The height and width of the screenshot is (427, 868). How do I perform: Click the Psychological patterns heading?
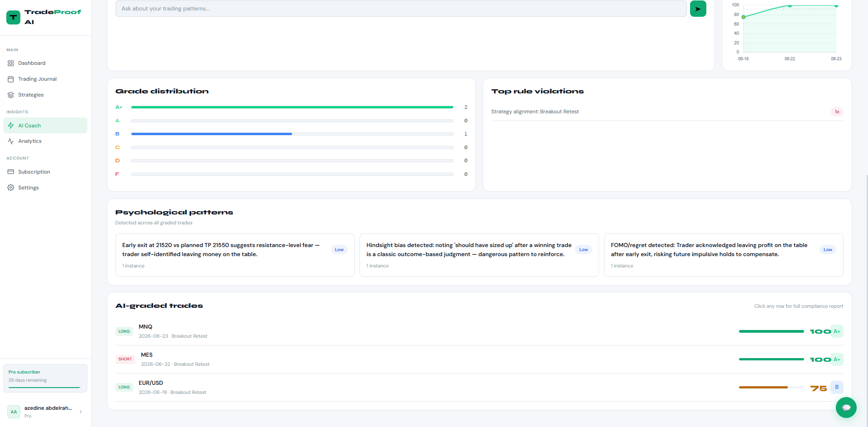point(174,213)
